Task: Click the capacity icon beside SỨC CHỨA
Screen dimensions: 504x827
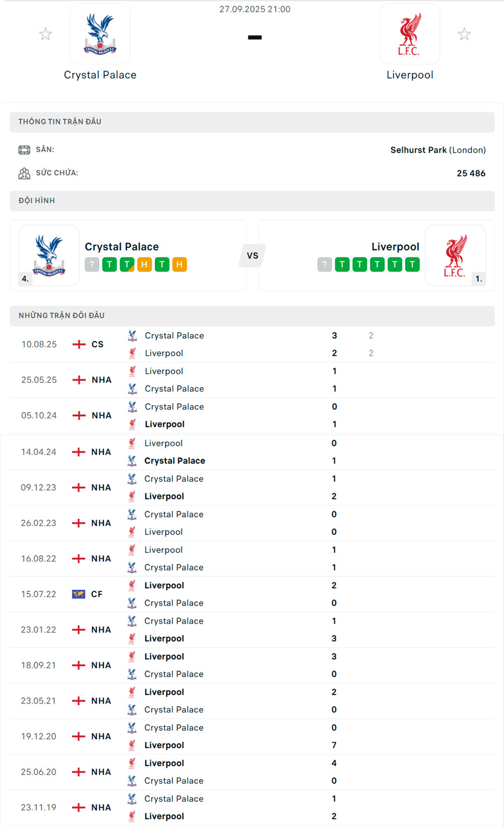Action: [25, 173]
